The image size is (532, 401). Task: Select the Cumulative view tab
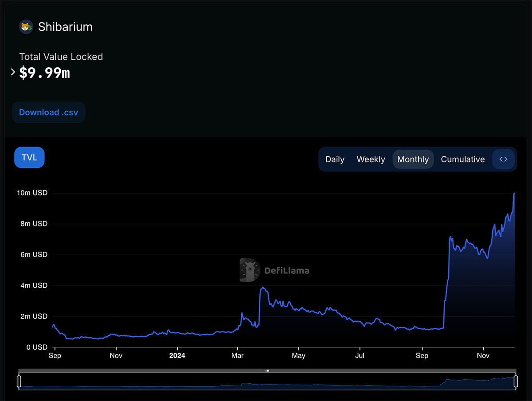point(463,159)
